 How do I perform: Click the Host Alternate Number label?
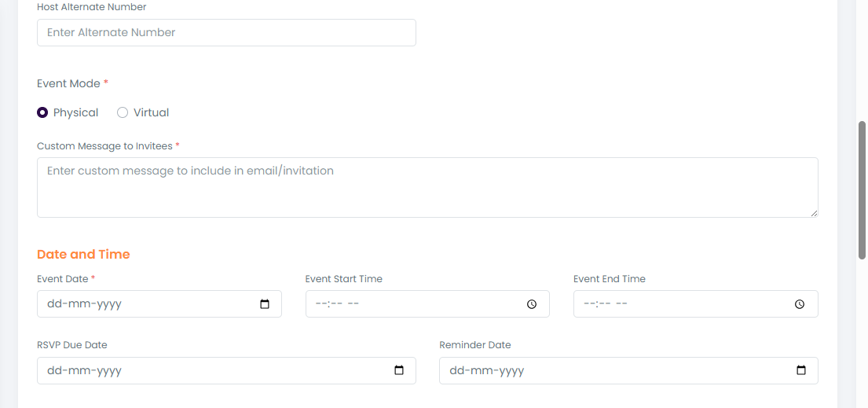(x=91, y=7)
